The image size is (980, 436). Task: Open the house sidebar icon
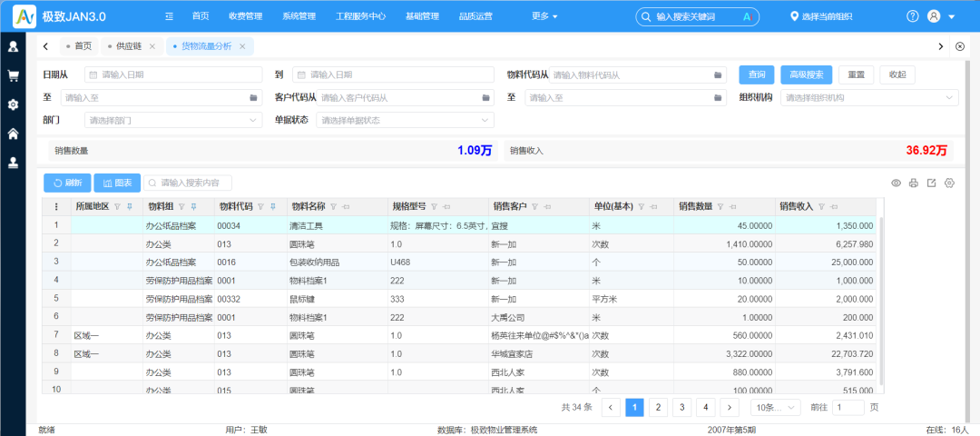(x=13, y=134)
